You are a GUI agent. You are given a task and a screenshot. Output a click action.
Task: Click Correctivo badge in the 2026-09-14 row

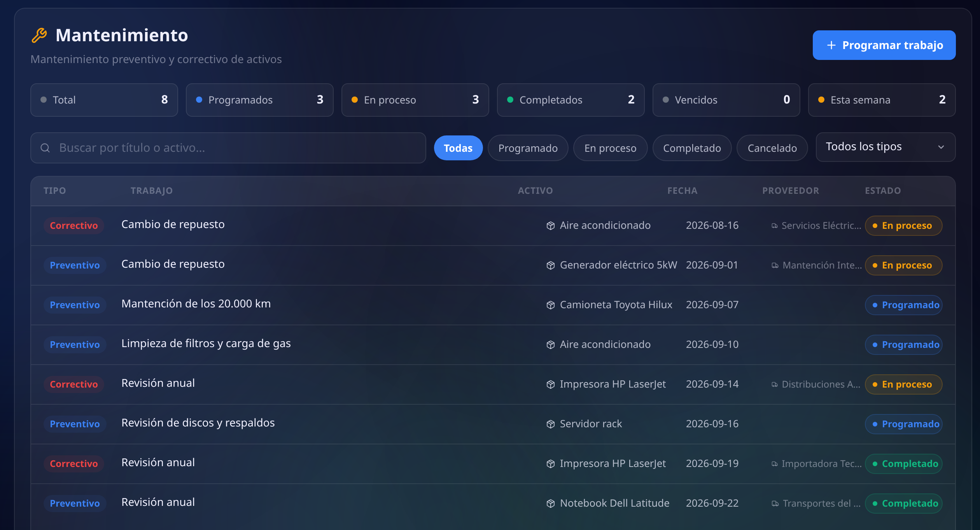point(74,384)
